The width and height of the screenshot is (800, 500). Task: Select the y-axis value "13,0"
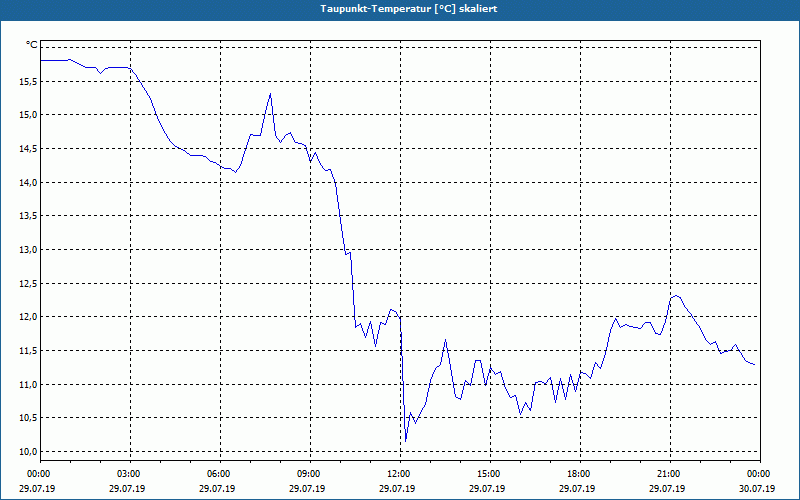coord(30,249)
